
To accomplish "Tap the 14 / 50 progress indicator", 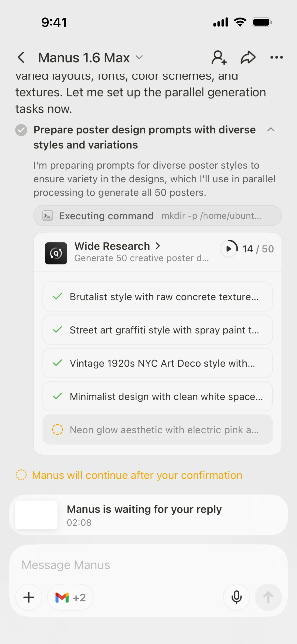I will pos(247,249).
